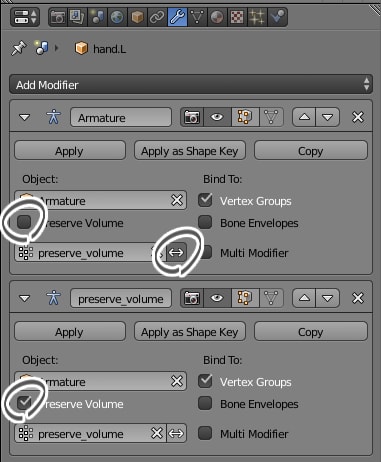This screenshot has height=462, width=381.
Task: Toggle the pin icon beside hand.L
Action: [18, 49]
